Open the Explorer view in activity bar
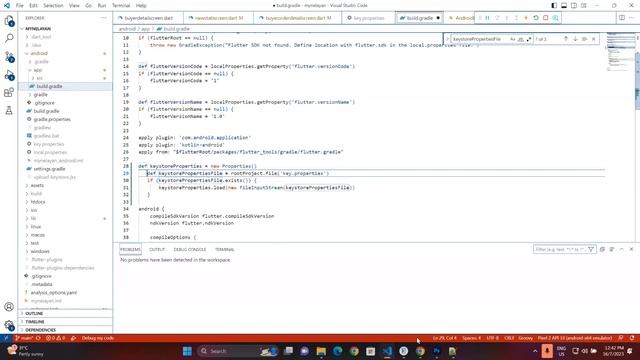 pos(9,21)
